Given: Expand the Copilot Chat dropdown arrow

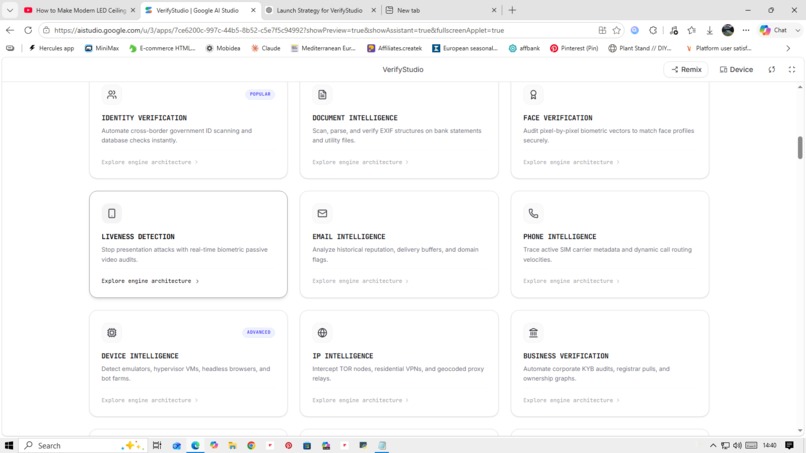Looking at the screenshot, I should click(798, 30).
